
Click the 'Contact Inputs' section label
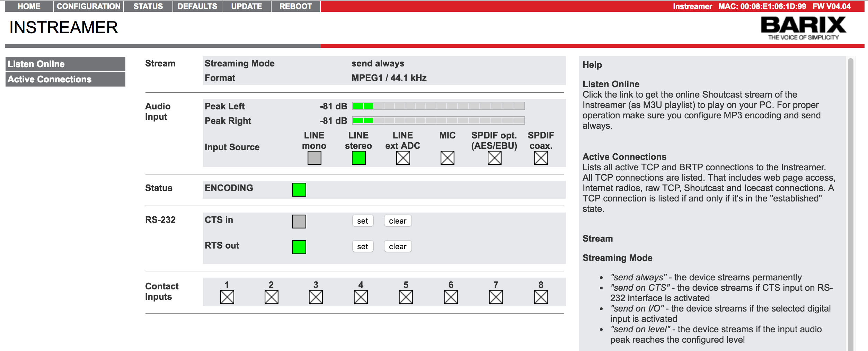[x=162, y=291]
